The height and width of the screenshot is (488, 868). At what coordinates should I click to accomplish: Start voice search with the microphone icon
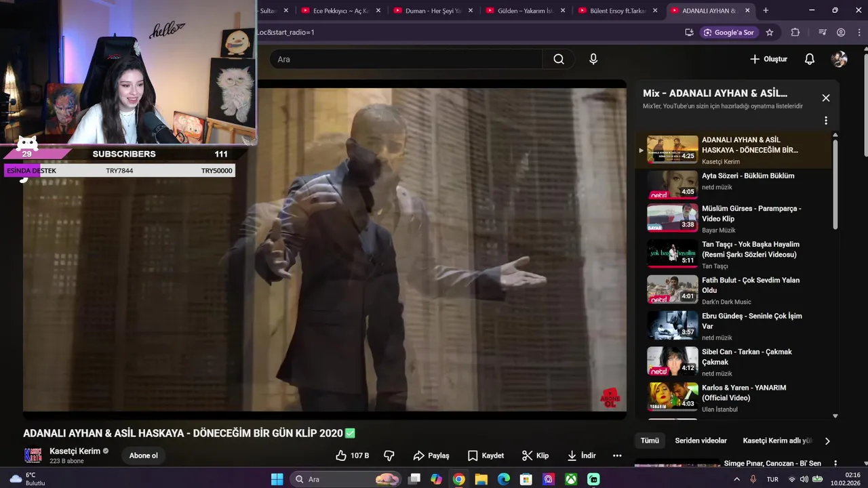pos(593,59)
